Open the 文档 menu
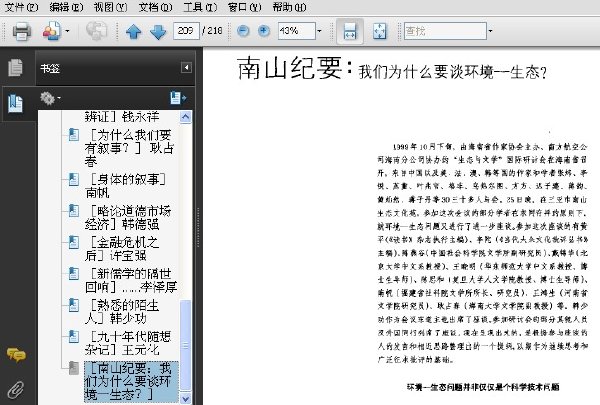 pyautogui.click(x=155, y=7)
